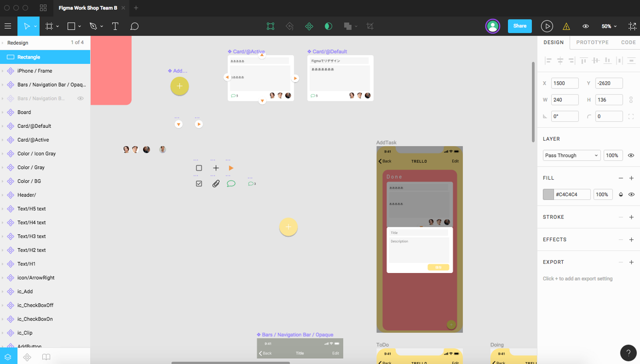Screen dimensions: 640x364
Task: Select the Comment tool
Action: pos(135,26)
